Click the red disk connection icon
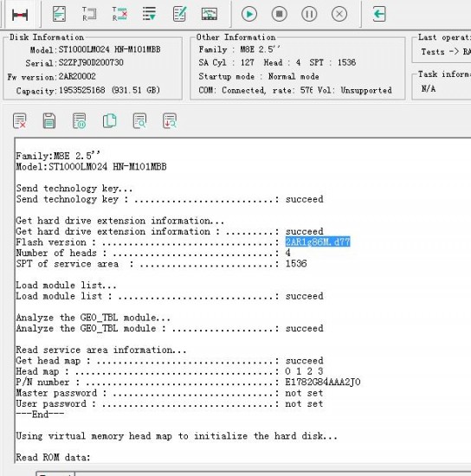471x476 pixels. click(x=20, y=14)
